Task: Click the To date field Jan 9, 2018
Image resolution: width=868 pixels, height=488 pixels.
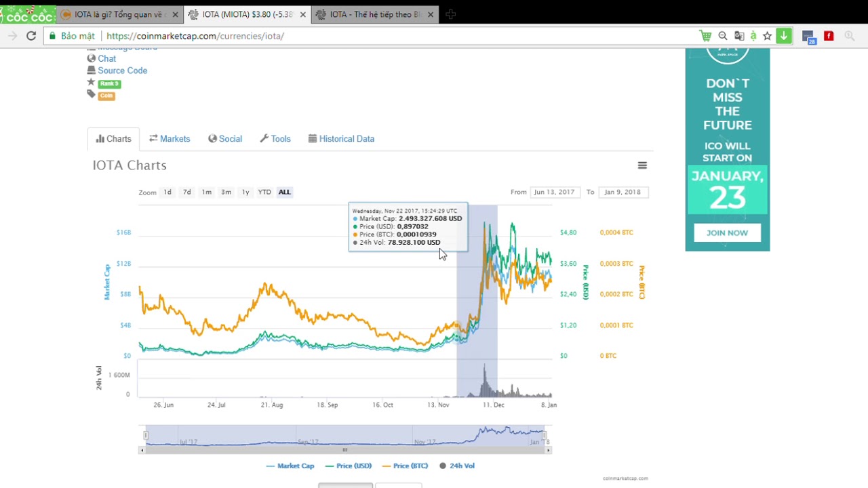Action: [623, 192]
